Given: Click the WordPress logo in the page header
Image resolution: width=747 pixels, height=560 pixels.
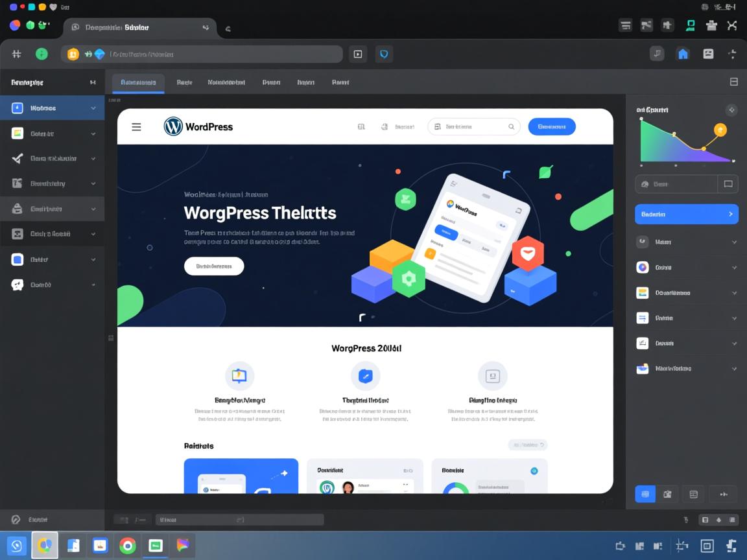Looking at the screenshot, I should (x=198, y=126).
